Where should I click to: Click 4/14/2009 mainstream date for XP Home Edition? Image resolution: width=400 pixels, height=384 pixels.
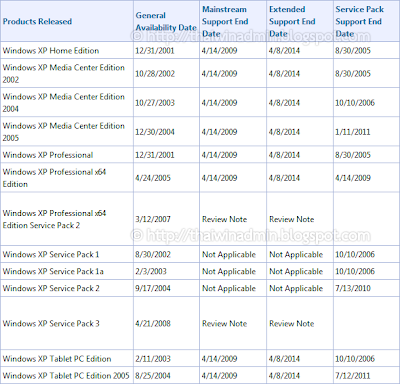219,51
